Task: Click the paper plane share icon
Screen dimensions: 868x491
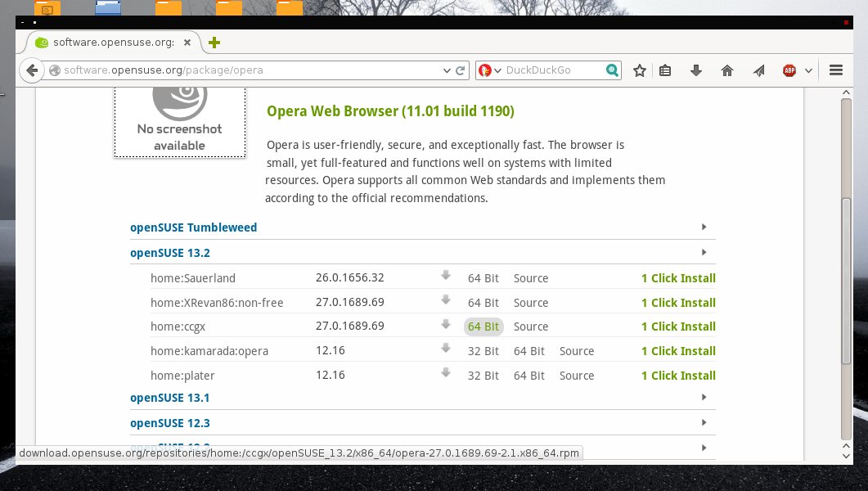Action: (x=758, y=70)
